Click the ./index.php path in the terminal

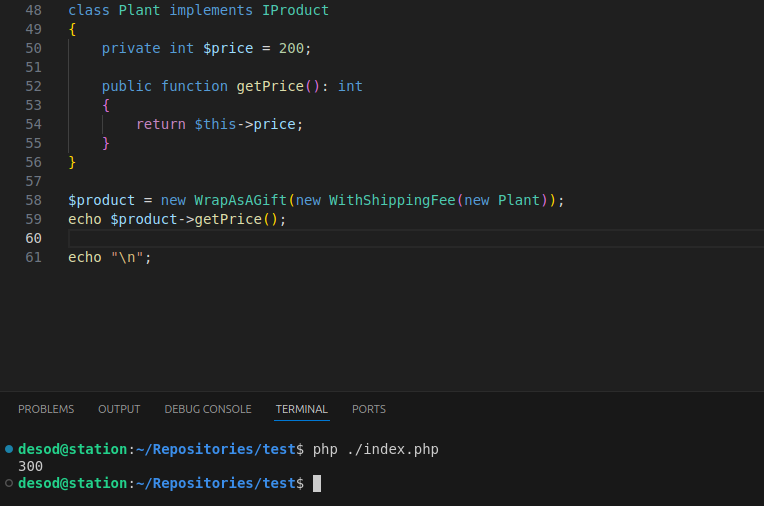coord(392,449)
